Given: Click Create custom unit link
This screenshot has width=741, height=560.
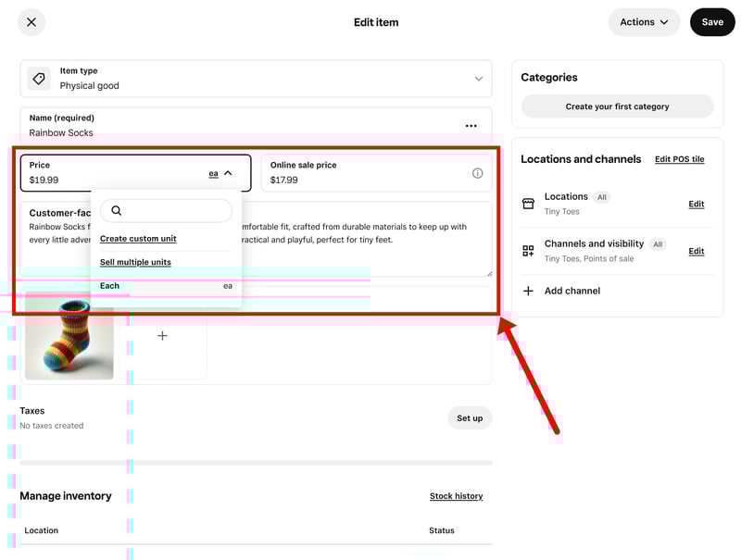Looking at the screenshot, I should 138,239.
